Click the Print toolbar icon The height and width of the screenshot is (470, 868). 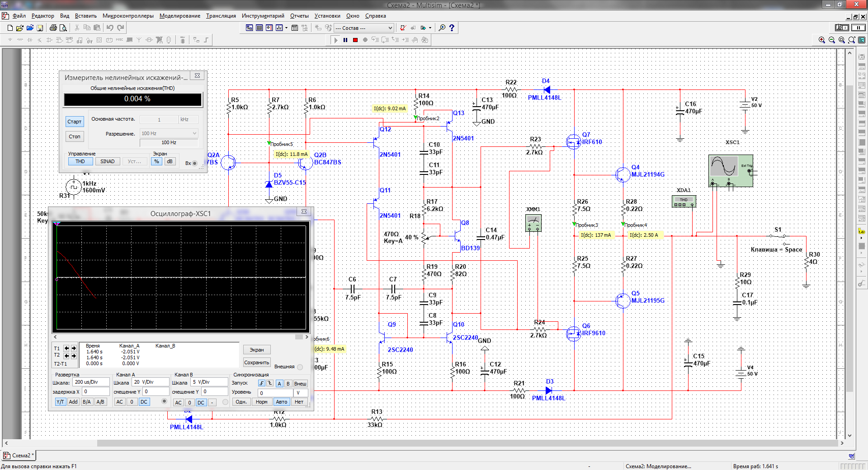(53, 28)
